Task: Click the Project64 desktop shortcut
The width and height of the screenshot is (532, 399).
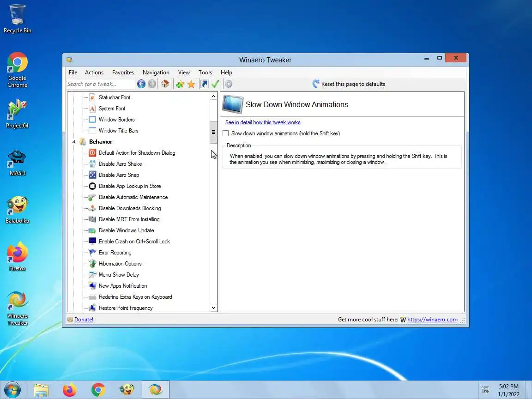Action: pos(17,114)
